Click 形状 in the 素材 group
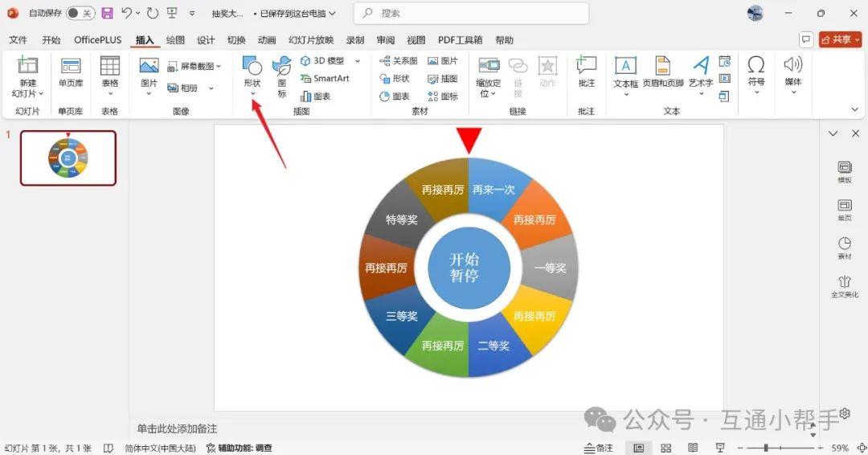Image resolution: width=868 pixels, height=455 pixels. pyautogui.click(x=395, y=78)
